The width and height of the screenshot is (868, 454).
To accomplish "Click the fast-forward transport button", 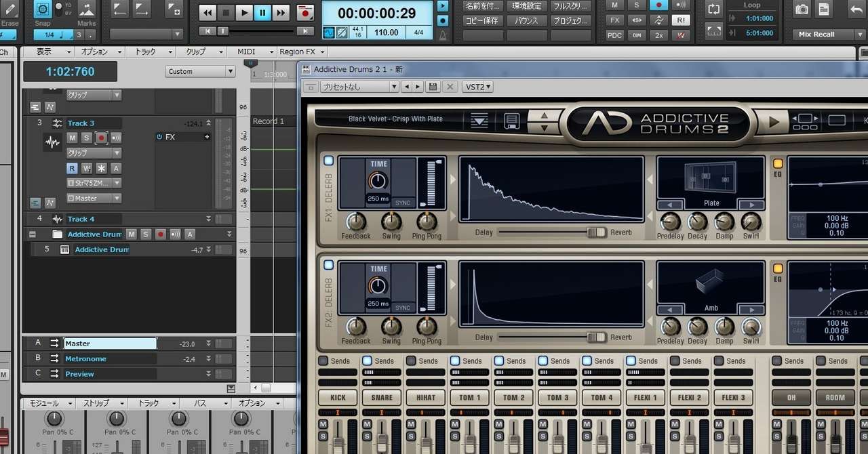I will [281, 12].
